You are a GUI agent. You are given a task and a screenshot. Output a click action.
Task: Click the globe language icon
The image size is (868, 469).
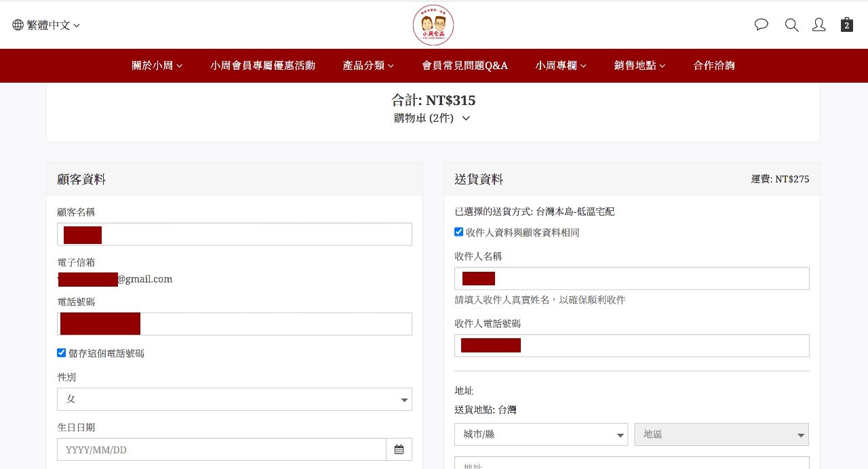(18, 25)
